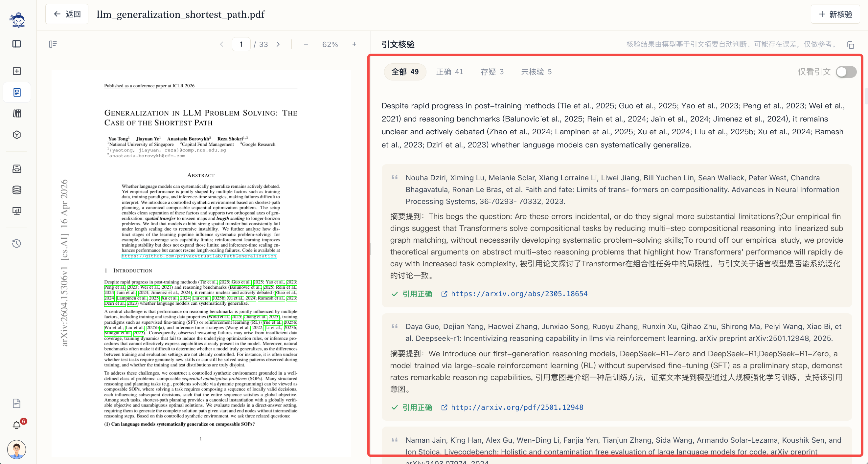The height and width of the screenshot is (464, 868).
Task: Click the 返回 back button
Action: [67, 14]
